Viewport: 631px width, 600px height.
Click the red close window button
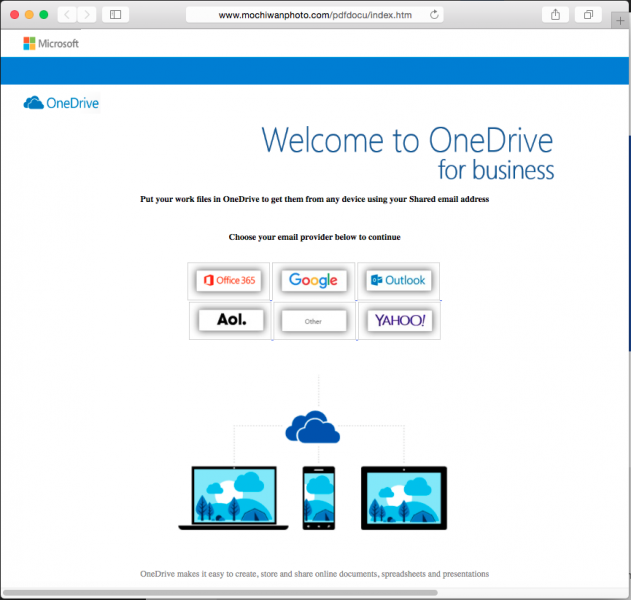click(x=14, y=15)
